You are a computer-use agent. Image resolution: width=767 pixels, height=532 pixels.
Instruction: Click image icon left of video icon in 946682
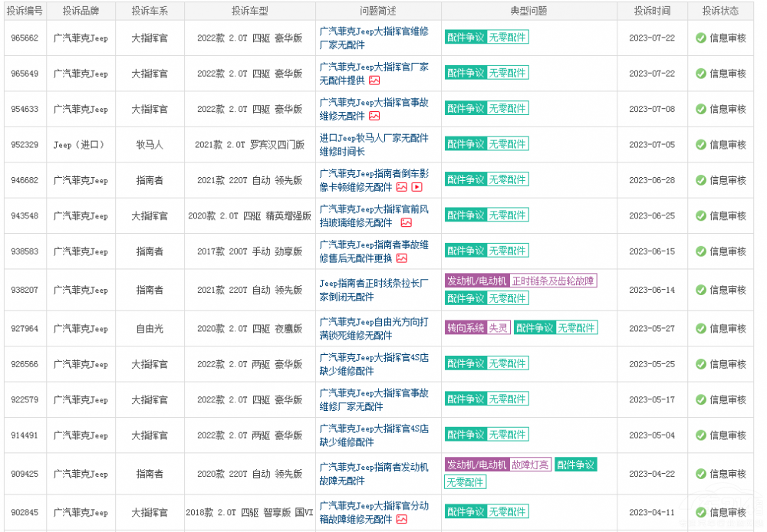[402, 186]
